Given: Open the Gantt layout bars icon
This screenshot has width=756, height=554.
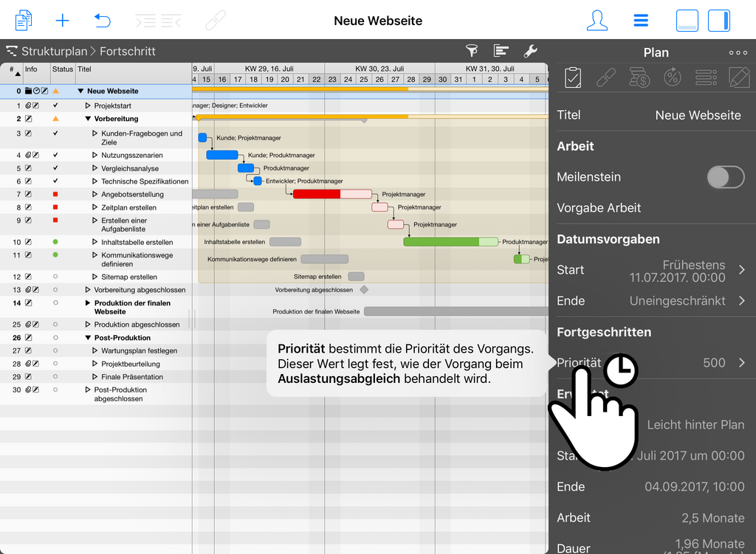Looking at the screenshot, I should point(501,51).
